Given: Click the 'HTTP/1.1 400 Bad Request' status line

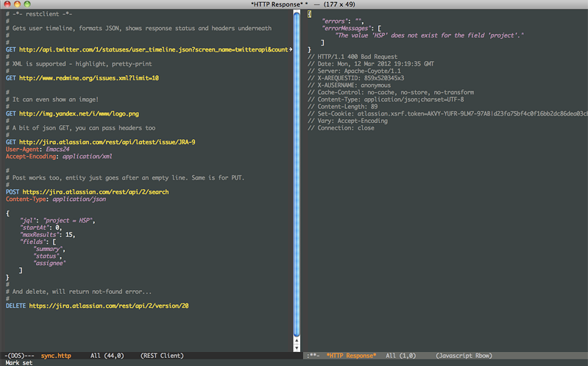Looking at the screenshot, I should tap(353, 57).
